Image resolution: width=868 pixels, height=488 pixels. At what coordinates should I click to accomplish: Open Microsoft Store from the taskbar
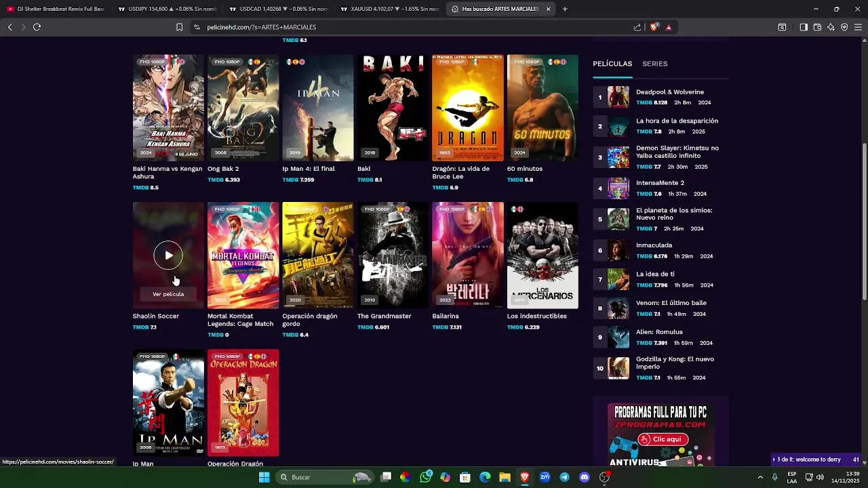pos(465,477)
